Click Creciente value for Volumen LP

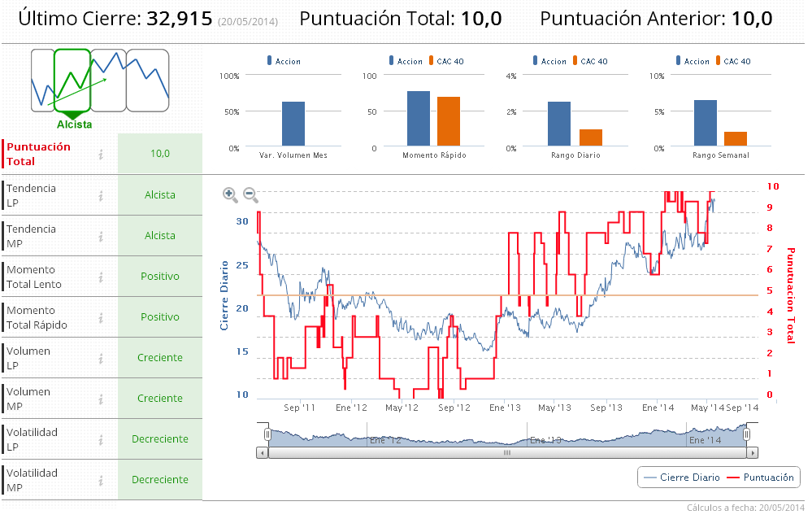(x=160, y=358)
